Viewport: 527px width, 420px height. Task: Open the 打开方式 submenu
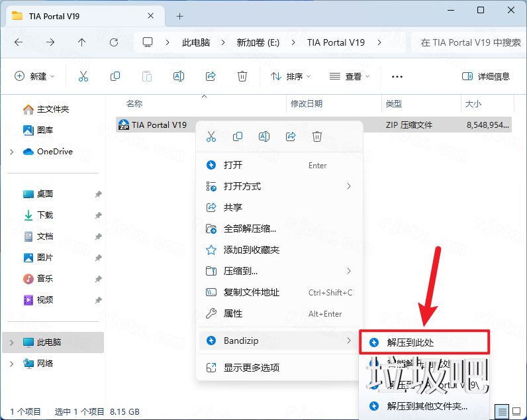click(279, 186)
